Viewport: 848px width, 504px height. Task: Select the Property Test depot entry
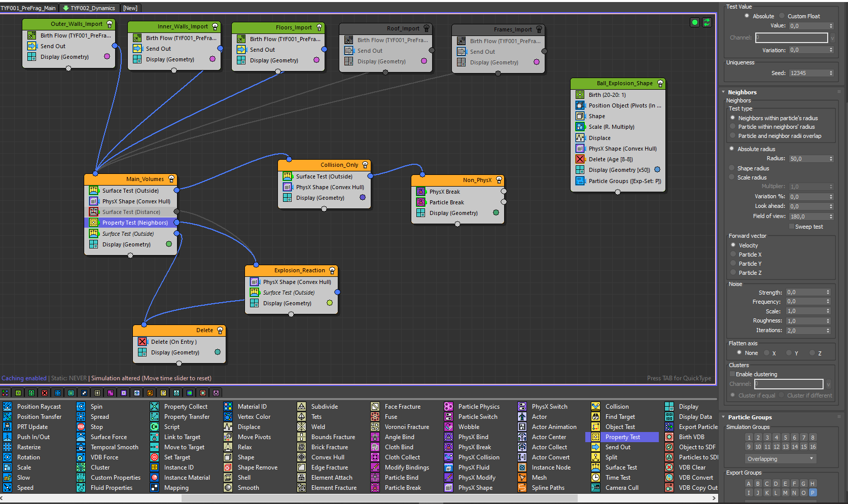click(x=622, y=437)
